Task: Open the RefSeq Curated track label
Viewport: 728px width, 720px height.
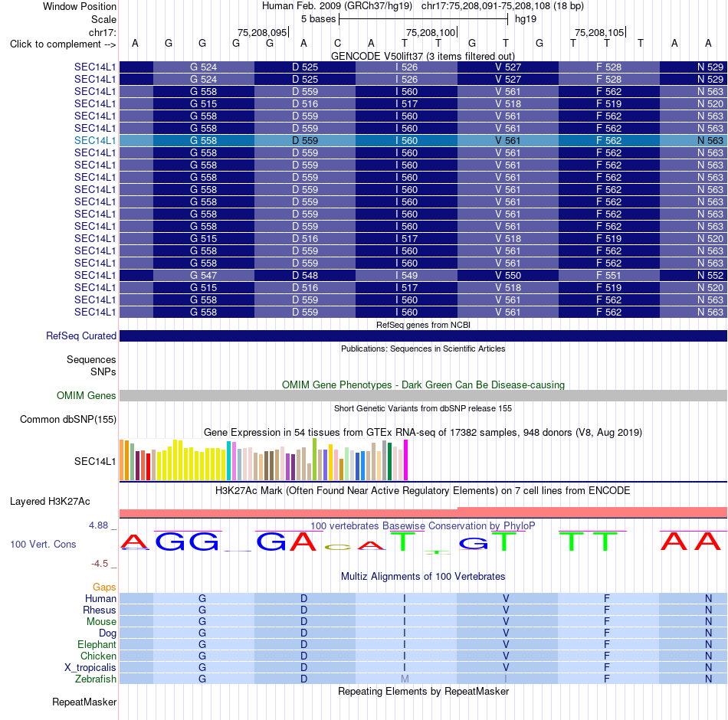Action: coord(81,335)
